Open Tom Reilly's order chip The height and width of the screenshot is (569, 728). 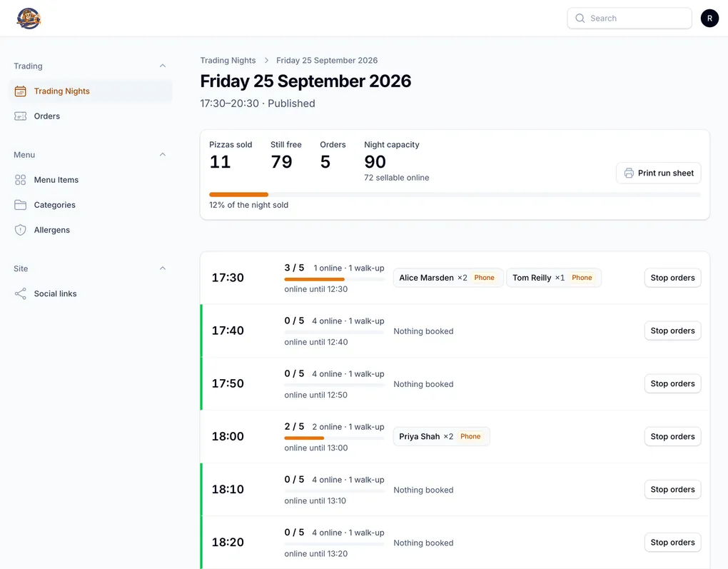[x=553, y=278]
